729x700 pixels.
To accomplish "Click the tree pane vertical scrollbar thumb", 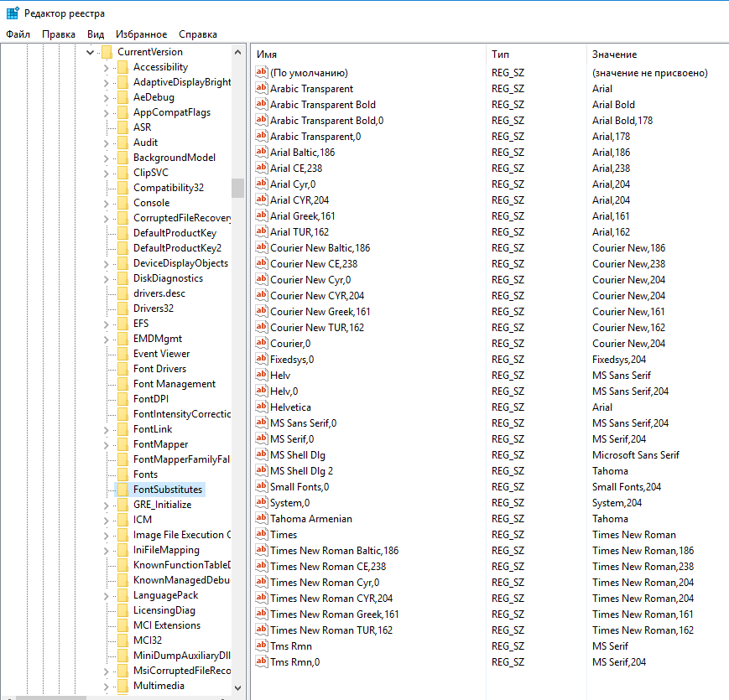I will tap(238, 188).
